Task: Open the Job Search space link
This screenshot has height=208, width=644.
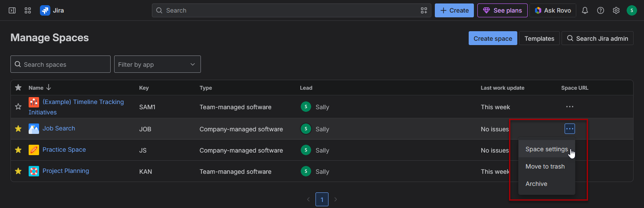Action: point(59,128)
